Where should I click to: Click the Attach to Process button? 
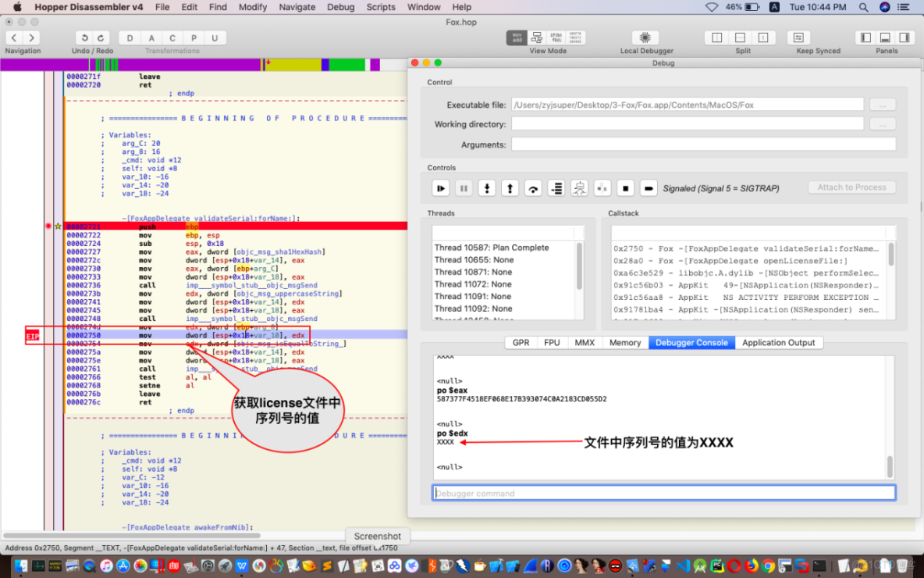pos(851,187)
